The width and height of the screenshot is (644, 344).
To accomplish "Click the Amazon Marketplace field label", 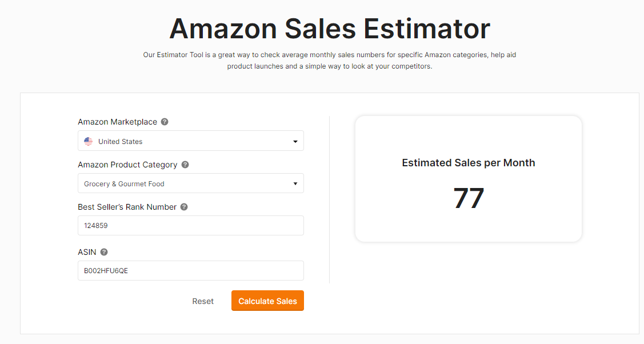I will point(118,122).
